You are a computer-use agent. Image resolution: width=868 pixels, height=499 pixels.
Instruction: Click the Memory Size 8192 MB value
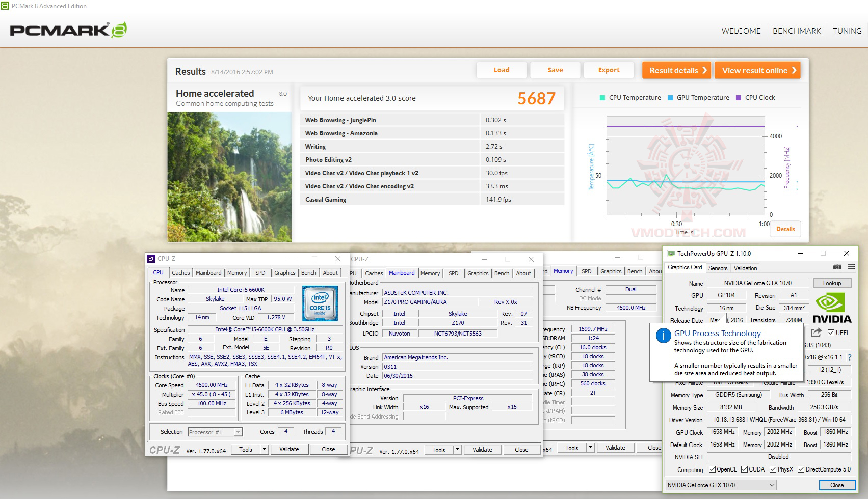(x=731, y=407)
